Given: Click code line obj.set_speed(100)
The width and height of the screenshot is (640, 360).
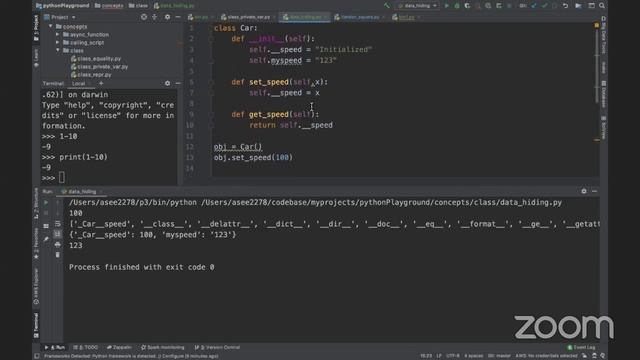Looking at the screenshot, I should coord(253,158).
